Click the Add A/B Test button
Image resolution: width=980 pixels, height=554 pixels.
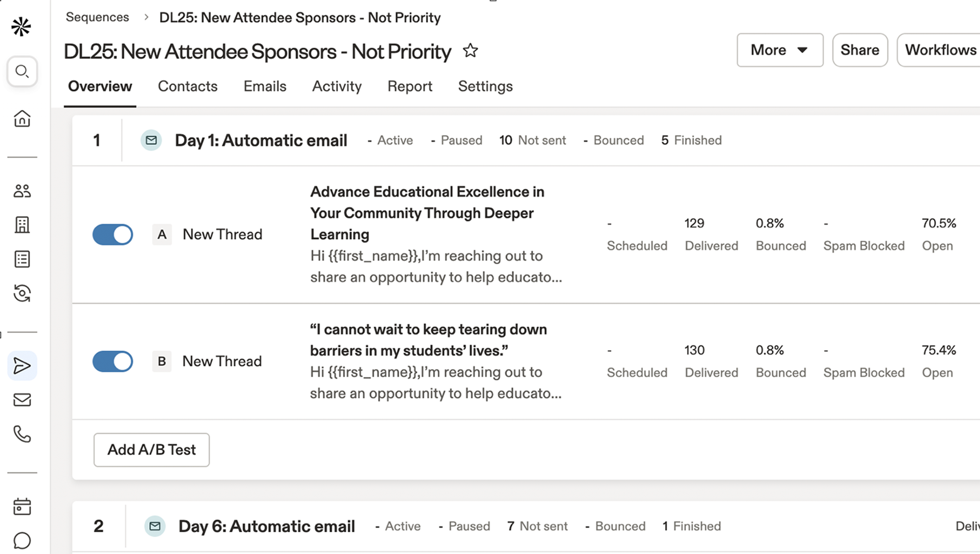151,449
